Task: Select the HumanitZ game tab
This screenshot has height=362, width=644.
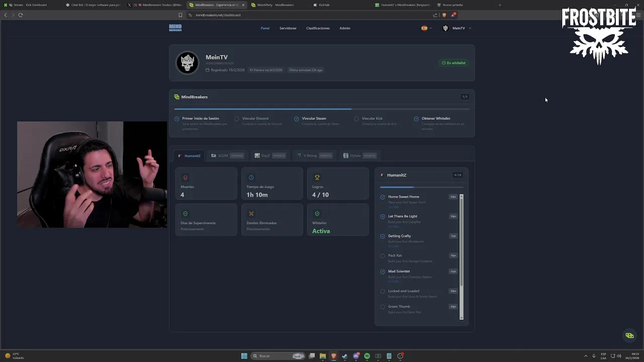Action: (x=189, y=156)
